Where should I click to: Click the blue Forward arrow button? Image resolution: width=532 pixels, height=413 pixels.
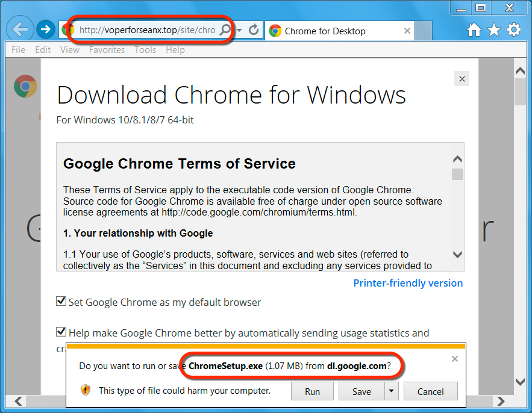[45, 29]
